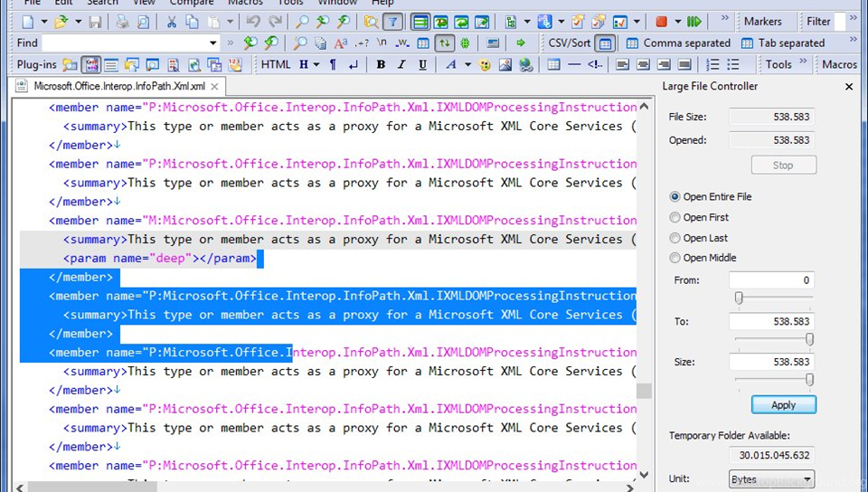Image resolution: width=868 pixels, height=492 pixels.
Task: Select Open First radio button
Action: point(675,217)
